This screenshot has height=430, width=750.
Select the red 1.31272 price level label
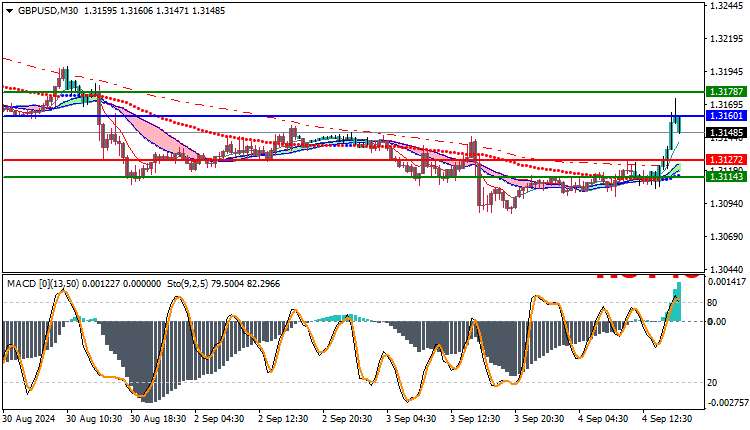726,160
